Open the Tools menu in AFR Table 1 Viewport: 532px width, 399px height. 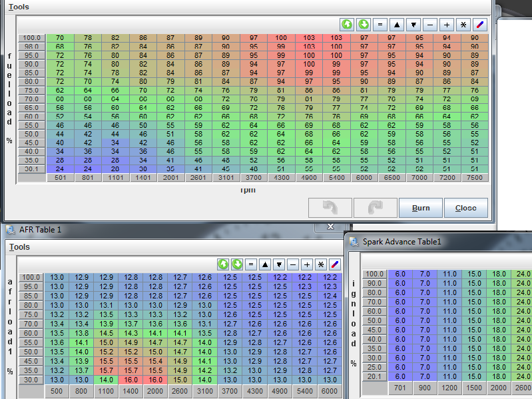point(19,246)
